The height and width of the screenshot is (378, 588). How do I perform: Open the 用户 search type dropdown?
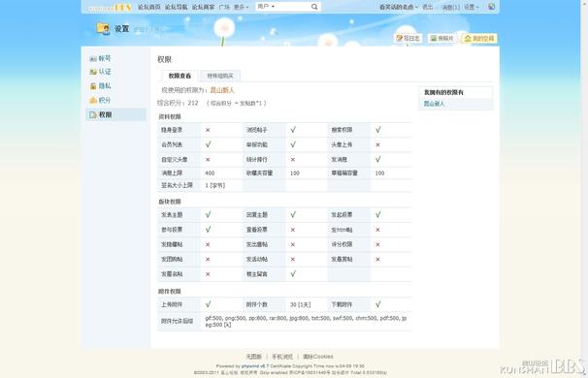266,7
